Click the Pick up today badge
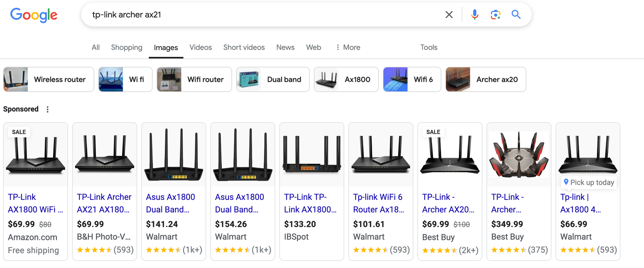This screenshot has height=268, width=644. (x=589, y=182)
